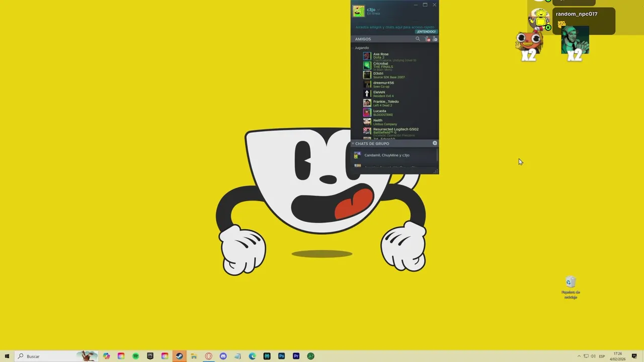644x362 pixels.
Task: Click random_npc017 overlay name card
Action: 584,21
